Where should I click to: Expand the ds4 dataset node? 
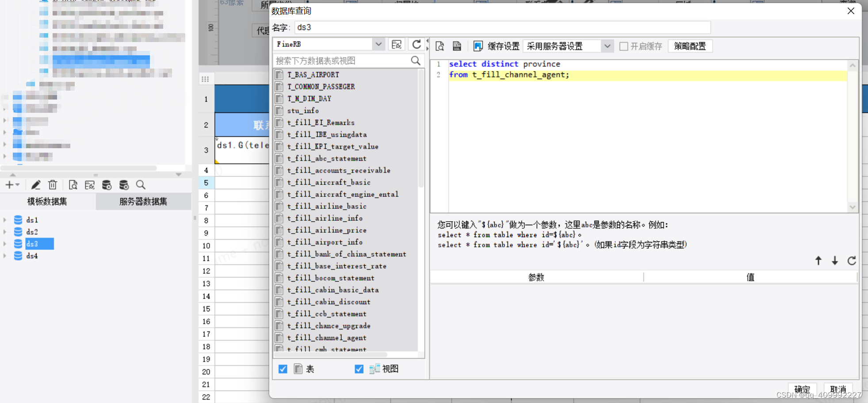click(5, 256)
